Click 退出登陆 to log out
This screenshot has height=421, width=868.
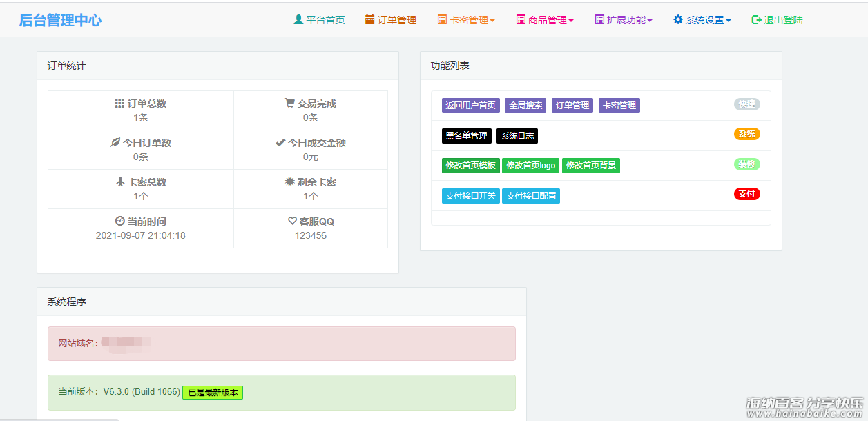pyautogui.click(x=778, y=20)
